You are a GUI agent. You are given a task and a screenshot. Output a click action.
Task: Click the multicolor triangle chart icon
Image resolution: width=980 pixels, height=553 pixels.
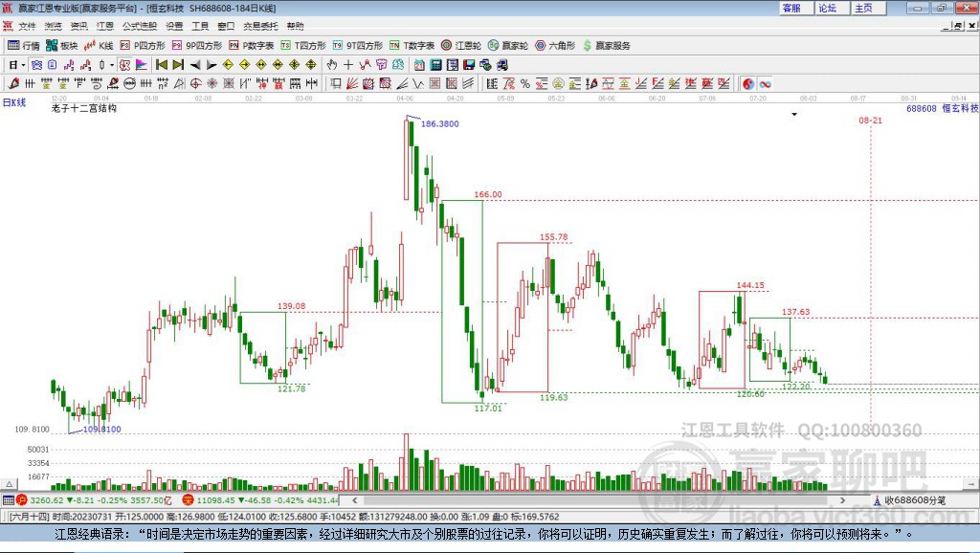[x=142, y=64]
